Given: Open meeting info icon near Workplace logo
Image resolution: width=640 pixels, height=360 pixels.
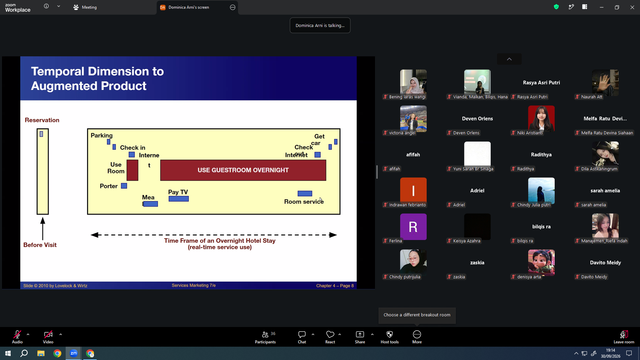Looking at the screenshot, I should 46,6.
